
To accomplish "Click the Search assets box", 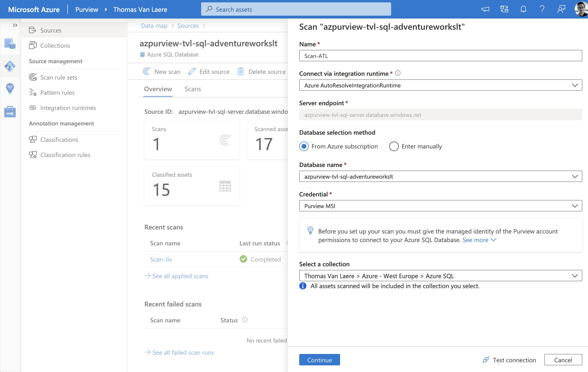I will 296,9.
